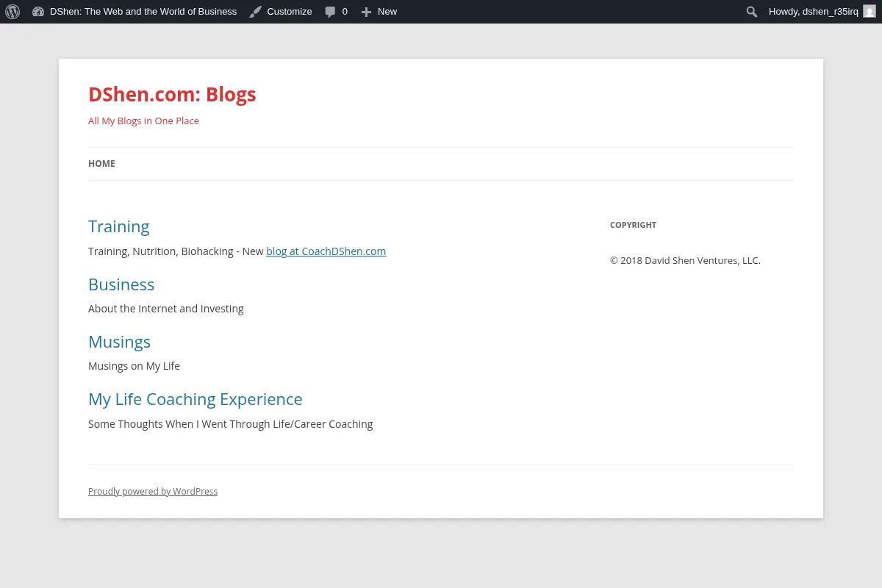Open the comments bubble icon
This screenshot has height=588, width=882.
click(330, 12)
